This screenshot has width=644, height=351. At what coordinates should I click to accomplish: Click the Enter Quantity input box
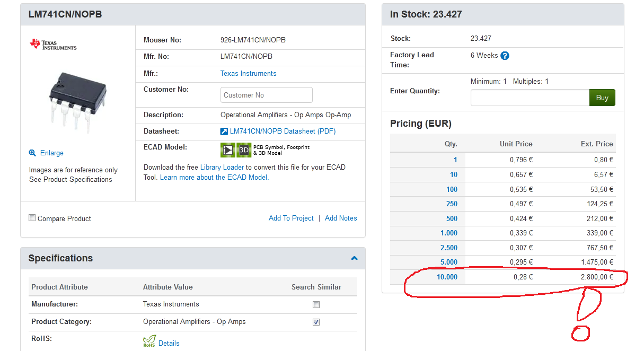point(530,98)
